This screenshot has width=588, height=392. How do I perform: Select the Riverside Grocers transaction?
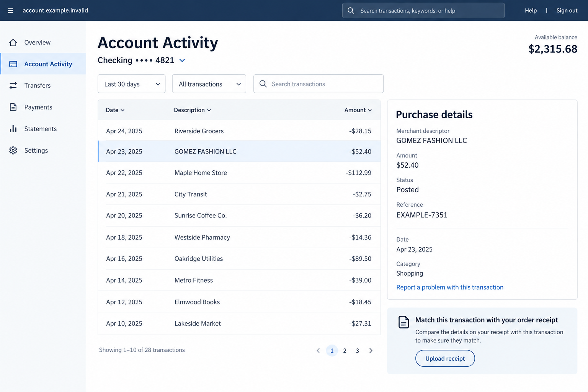click(x=239, y=131)
